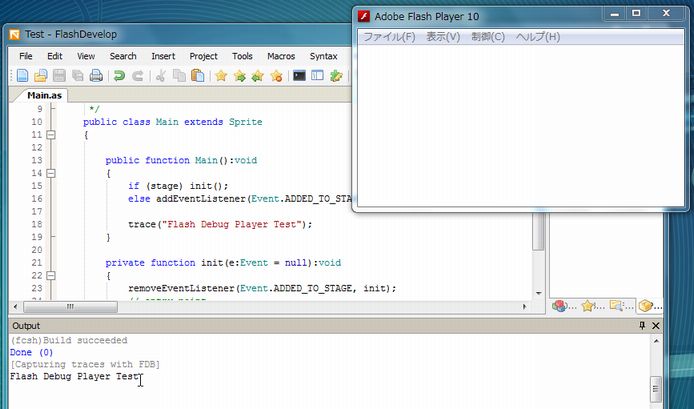Paste with the clipboard icon
Viewport: 694px width, 409px height.
click(x=197, y=76)
